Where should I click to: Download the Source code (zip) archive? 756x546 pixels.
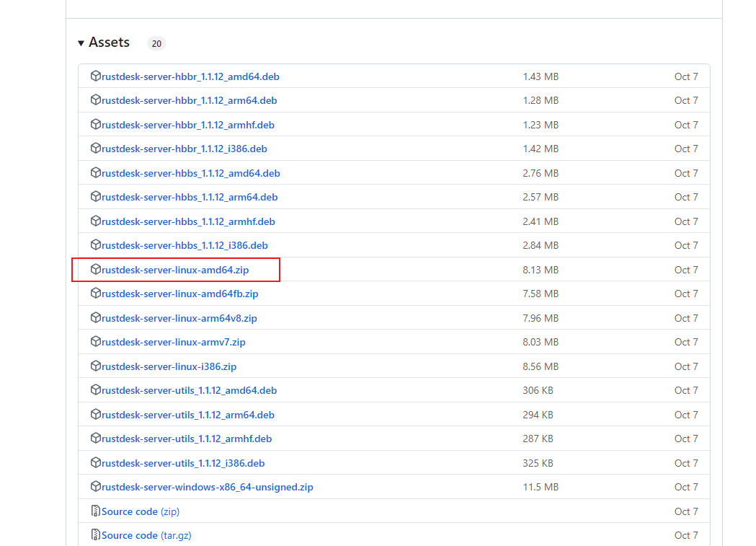(141, 511)
